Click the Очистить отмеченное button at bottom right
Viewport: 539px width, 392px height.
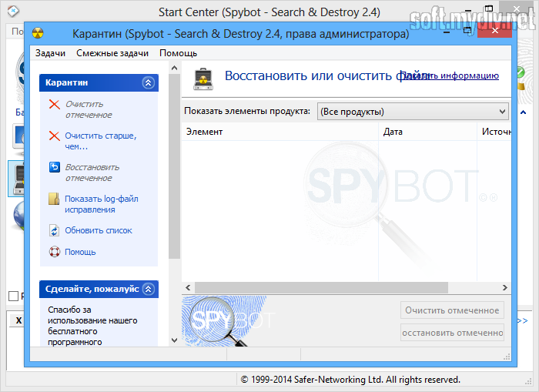tap(452, 310)
